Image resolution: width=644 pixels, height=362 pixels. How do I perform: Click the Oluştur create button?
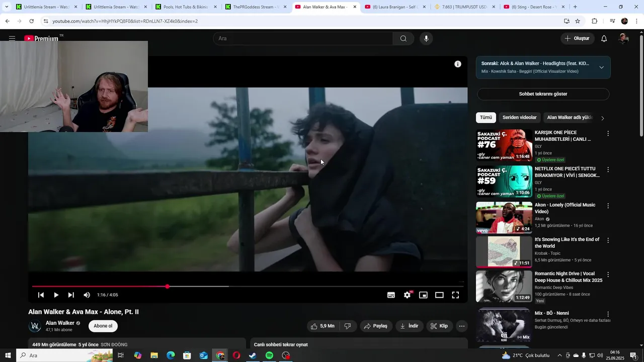pyautogui.click(x=578, y=38)
